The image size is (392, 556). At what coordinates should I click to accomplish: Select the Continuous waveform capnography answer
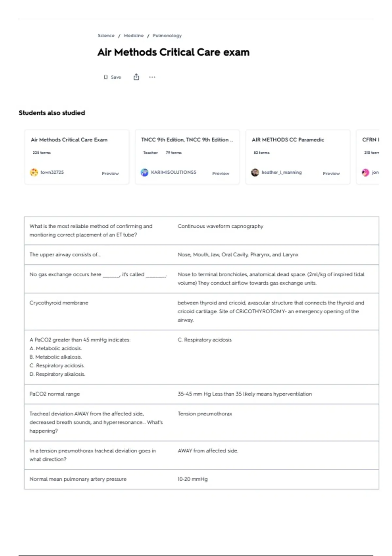(220, 226)
